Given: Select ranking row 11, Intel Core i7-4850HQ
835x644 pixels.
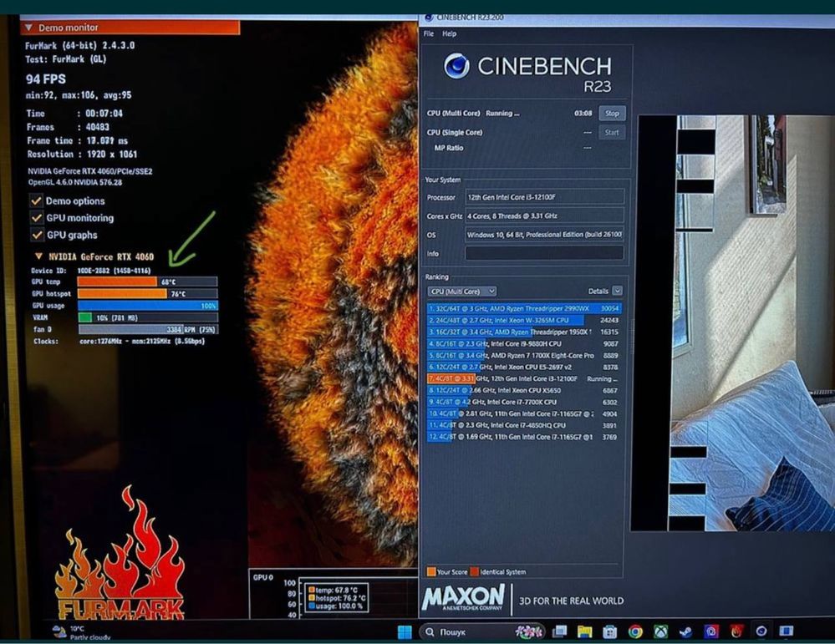Looking at the screenshot, I should point(524,426).
